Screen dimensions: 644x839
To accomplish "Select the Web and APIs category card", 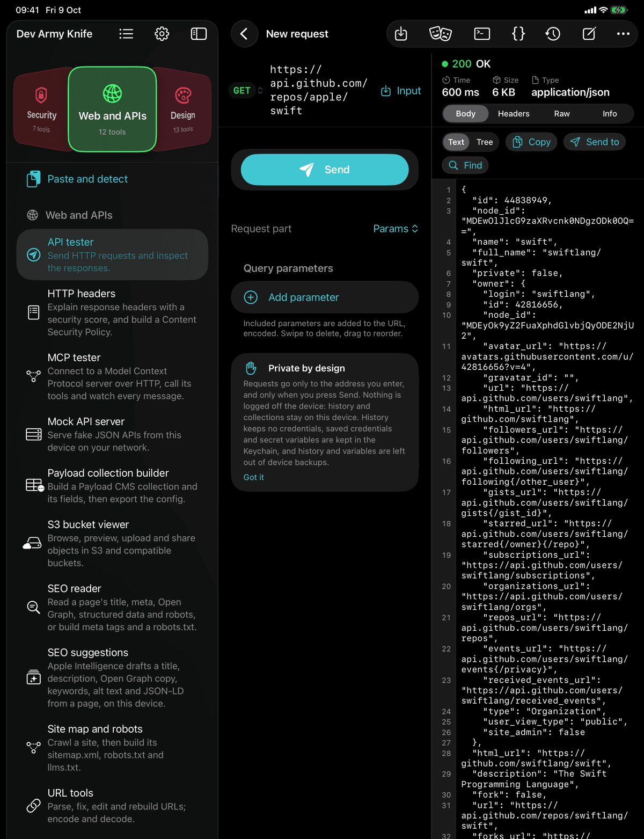I will pos(113,110).
